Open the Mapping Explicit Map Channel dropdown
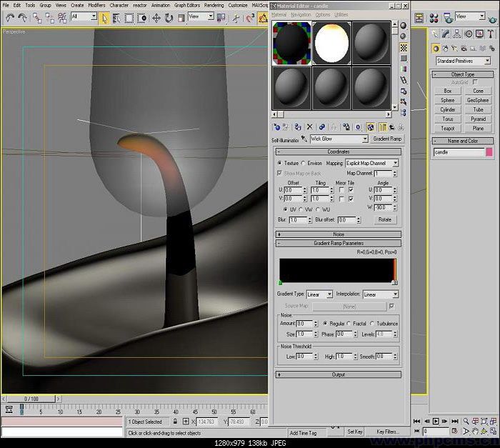The height and width of the screenshot is (448, 500). coord(372,163)
